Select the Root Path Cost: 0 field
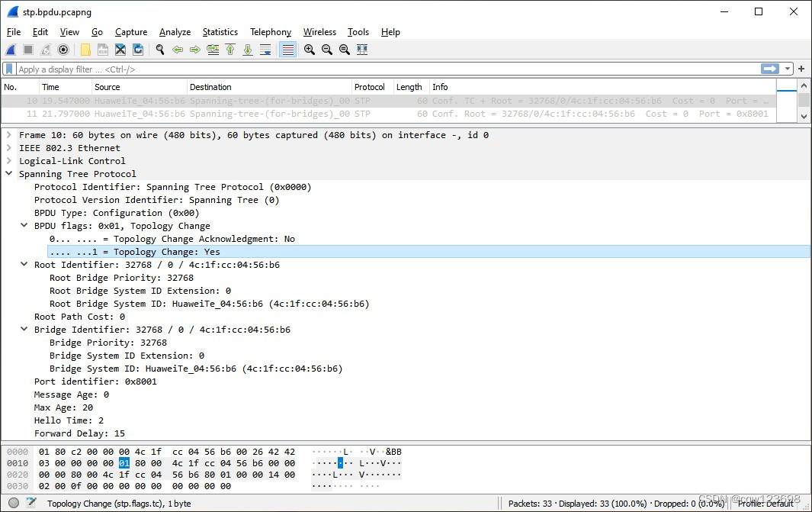This screenshot has height=512, width=812. pyautogui.click(x=79, y=317)
